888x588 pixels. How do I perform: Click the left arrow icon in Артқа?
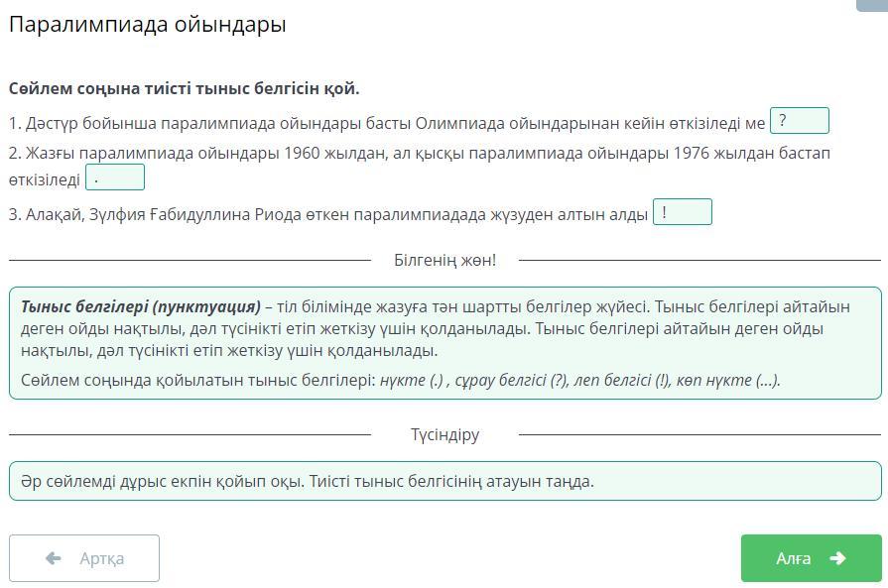54,558
